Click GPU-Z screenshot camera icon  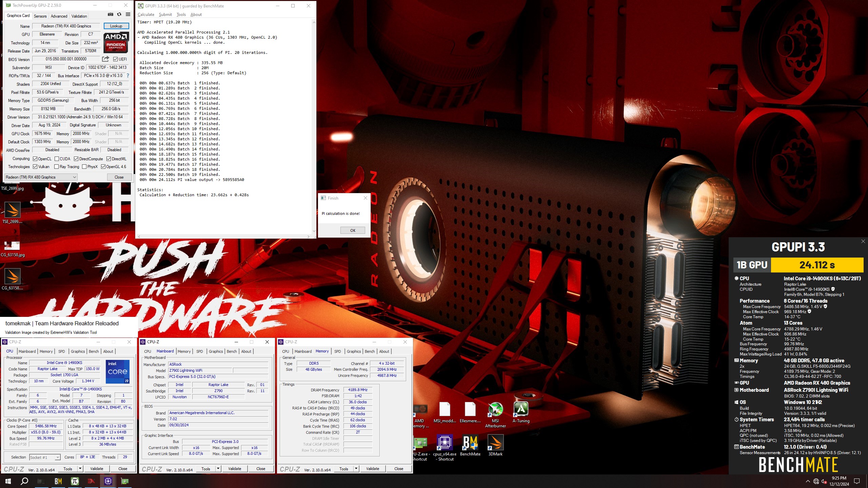click(x=110, y=15)
